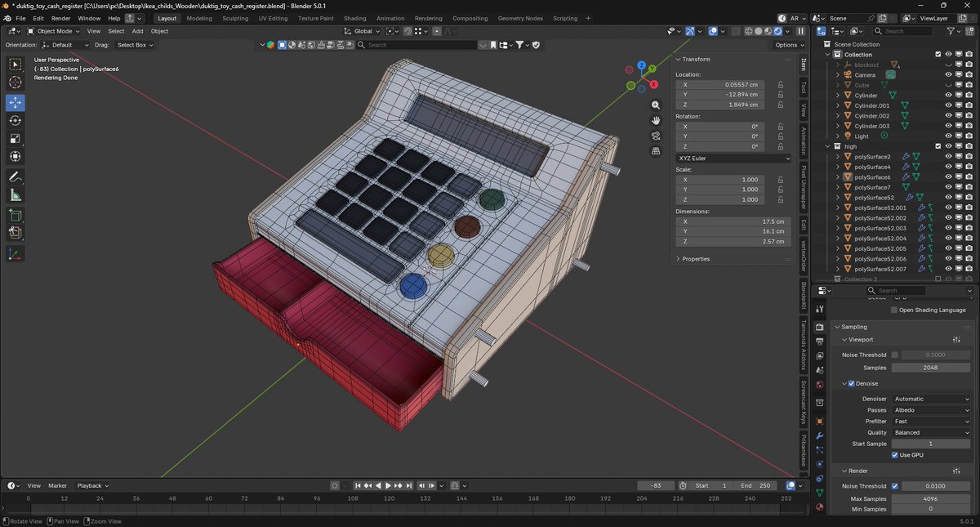Switch to the UV Editing workspace tab

coord(273,18)
